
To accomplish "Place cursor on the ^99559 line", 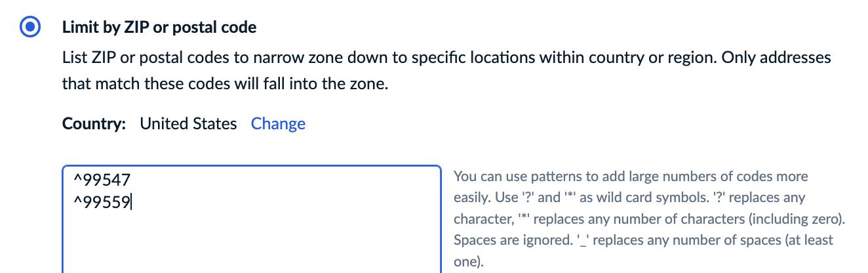I will click(104, 201).
